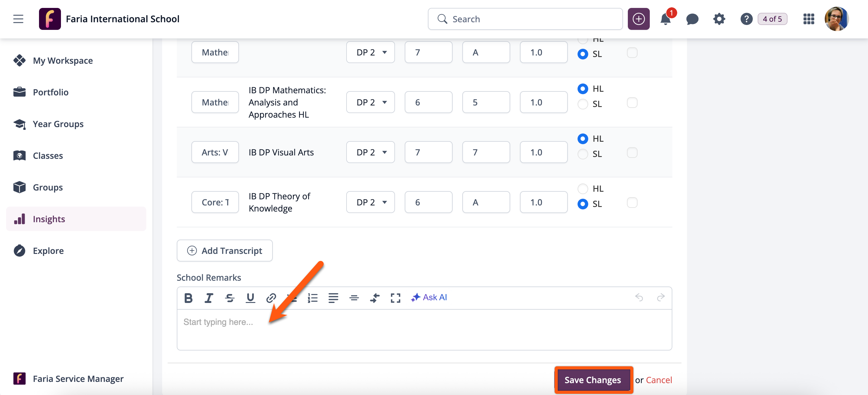Open DP 2 dropdown for Visual Arts
This screenshot has width=868, height=395.
tap(370, 152)
